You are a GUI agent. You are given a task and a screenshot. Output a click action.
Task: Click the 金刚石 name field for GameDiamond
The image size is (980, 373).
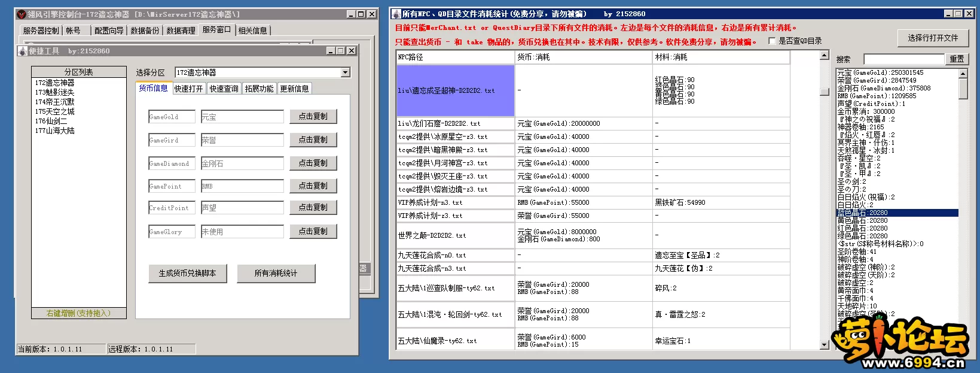pos(242,163)
